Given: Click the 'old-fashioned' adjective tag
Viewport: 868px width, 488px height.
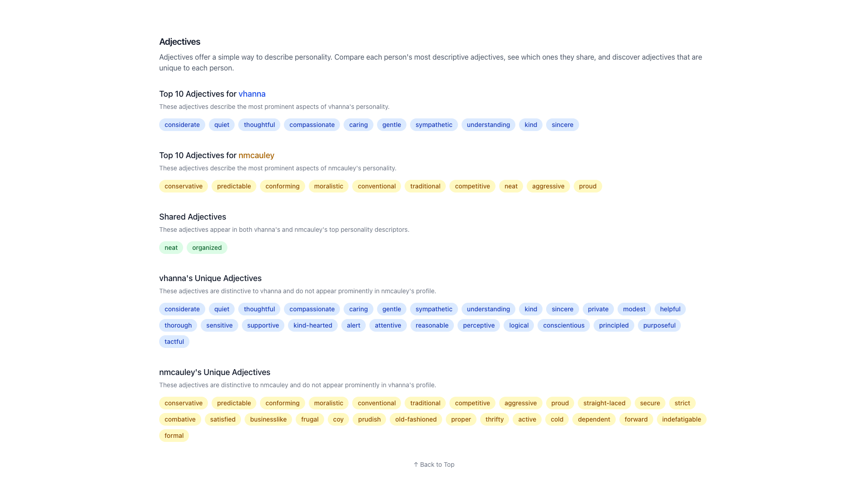Looking at the screenshot, I should point(415,419).
